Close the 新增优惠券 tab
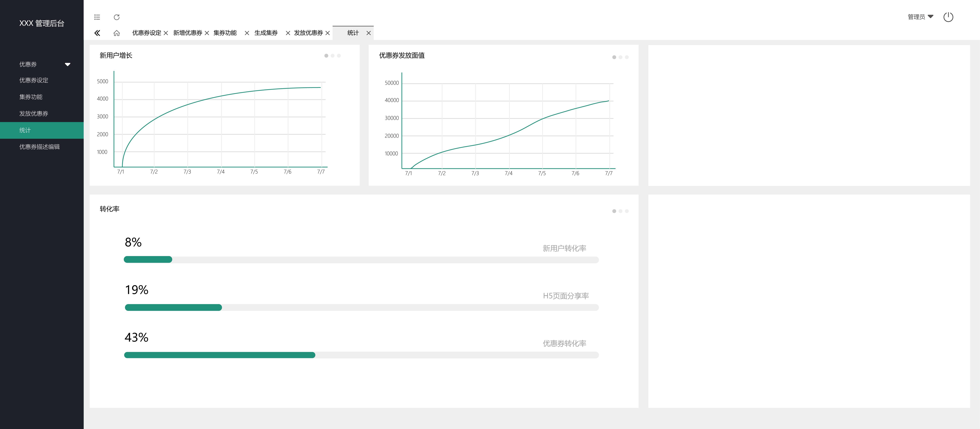The height and width of the screenshot is (429, 980). pyautogui.click(x=207, y=33)
